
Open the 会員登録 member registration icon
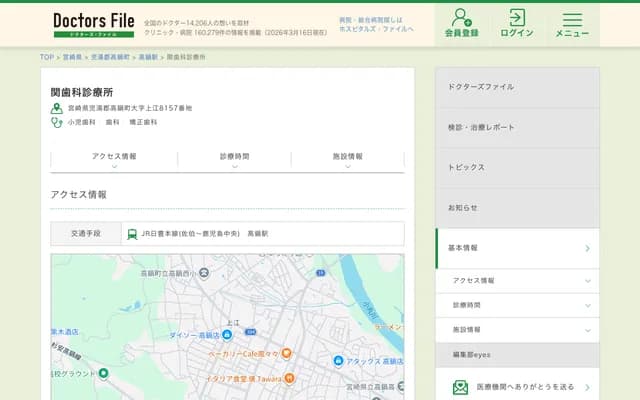(x=461, y=24)
